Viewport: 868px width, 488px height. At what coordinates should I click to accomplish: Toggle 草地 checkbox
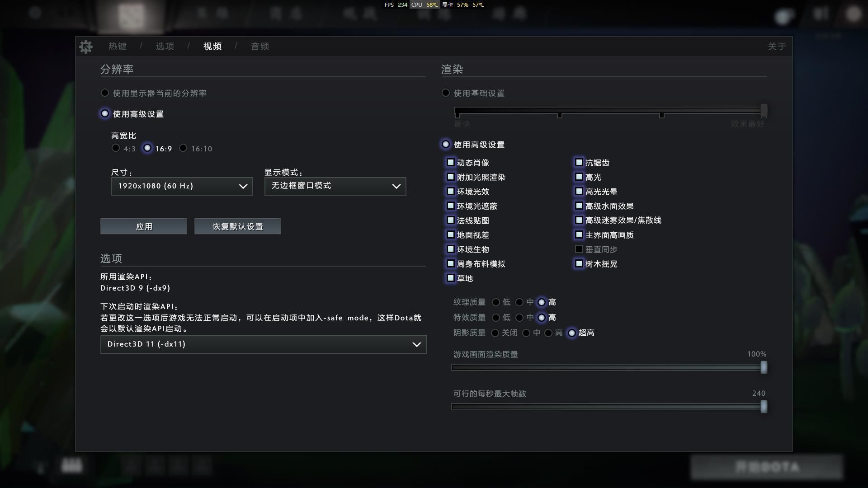(x=451, y=278)
